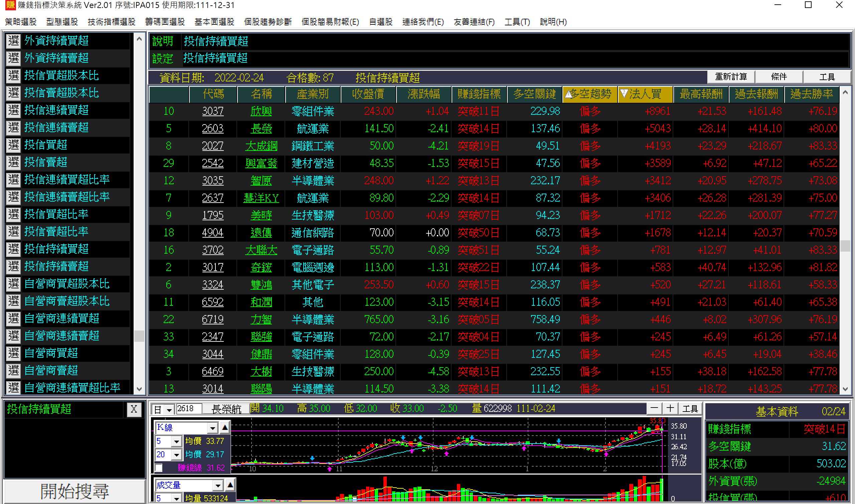Image resolution: width=855 pixels, height=504 pixels.
Task: Open the 個股趨勢診斷 menu
Action: [x=268, y=22]
